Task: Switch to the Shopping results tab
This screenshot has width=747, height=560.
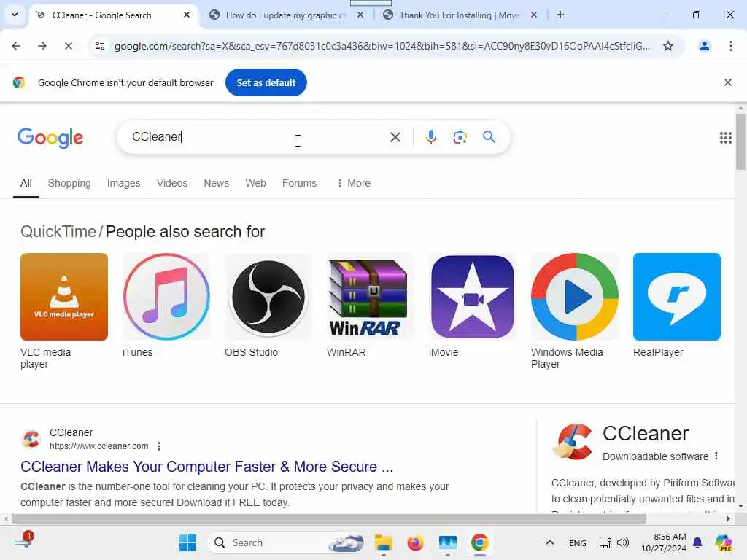Action: pos(69,183)
